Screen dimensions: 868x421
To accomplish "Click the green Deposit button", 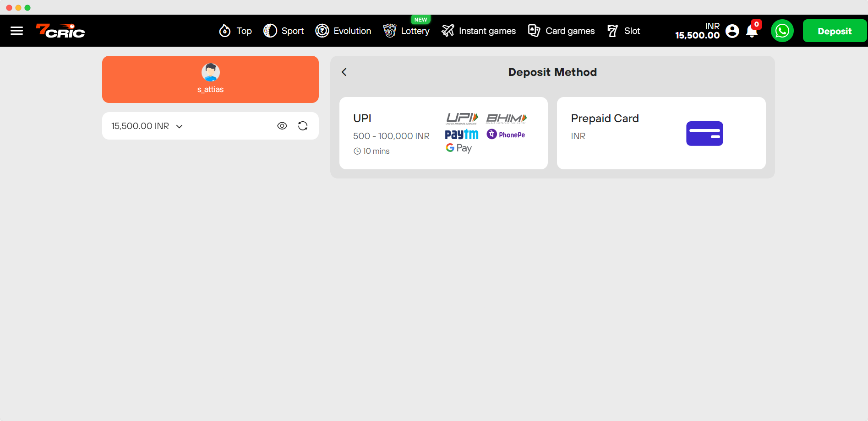I will coord(835,31).
